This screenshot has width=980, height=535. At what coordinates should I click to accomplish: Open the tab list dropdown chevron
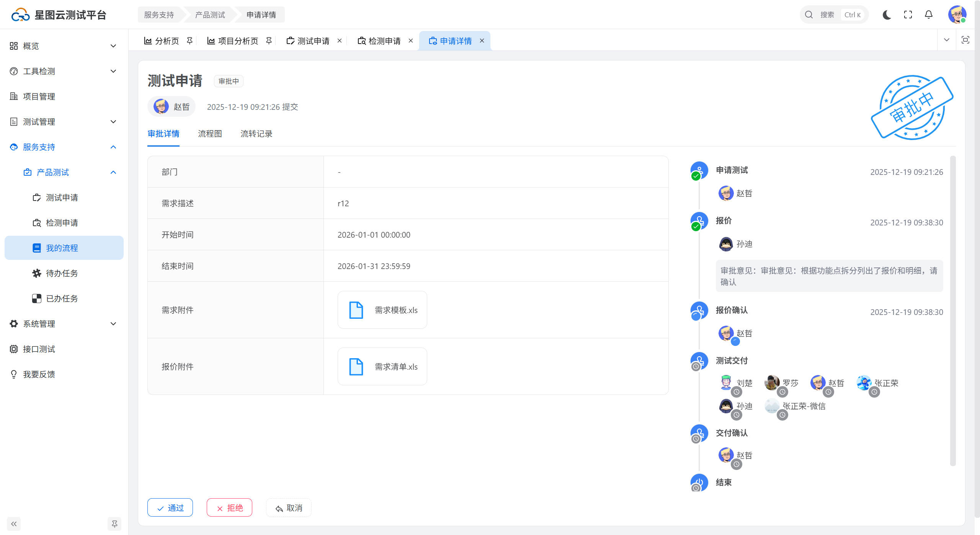click(x=946, y=40)
